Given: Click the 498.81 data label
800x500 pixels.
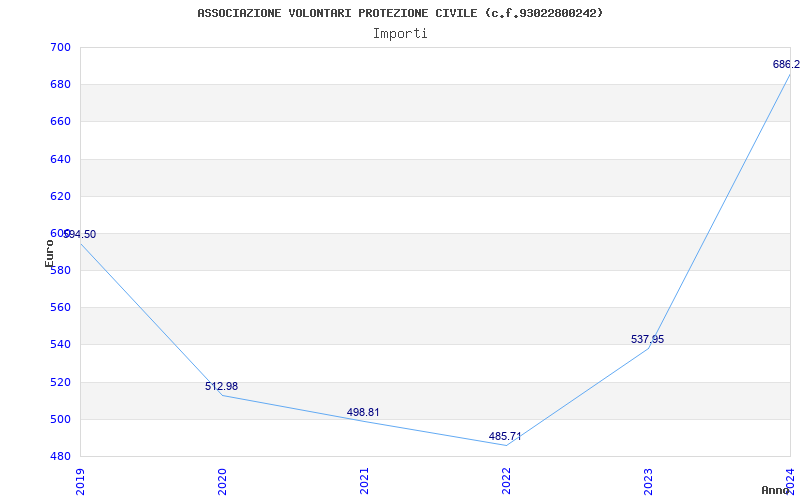Looking at the screenshot, I should pyautogui.click(x=363, y=412).
